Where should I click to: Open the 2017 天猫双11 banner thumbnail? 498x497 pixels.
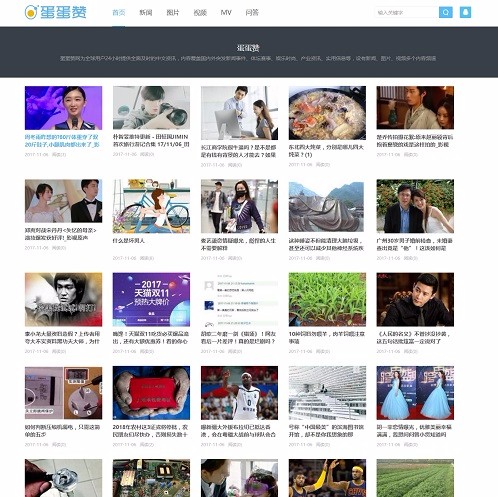151,300
